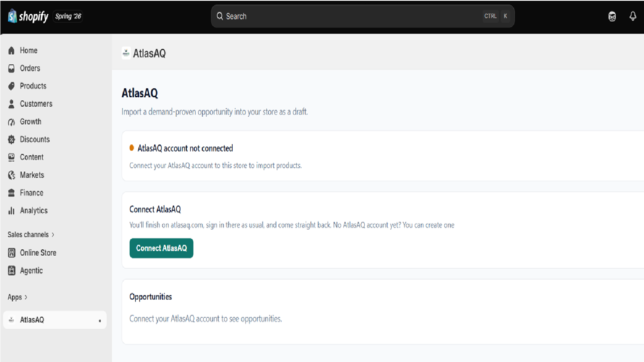Click "Connect your AtlasAQ account to see opportunities."
Screen dimensions: 644x362
pyautogui.click(x=206, y=319)
